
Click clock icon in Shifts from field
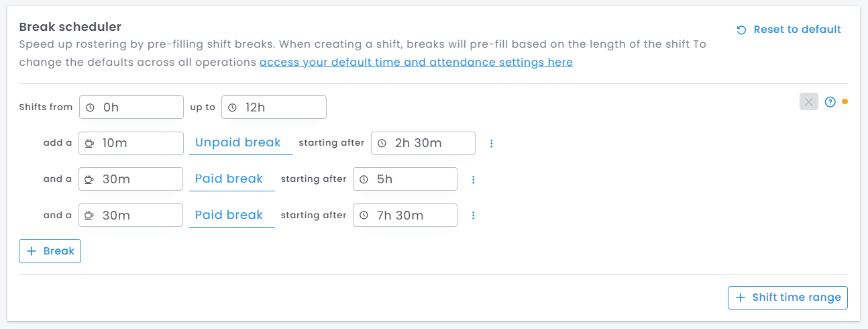91,107
